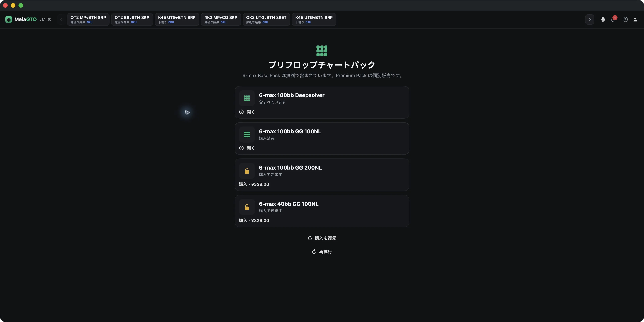Screen dimensions: 644x322
Task: Click the 6-max 100bb Deepsolver grid icon
Action: coord(247,98)
